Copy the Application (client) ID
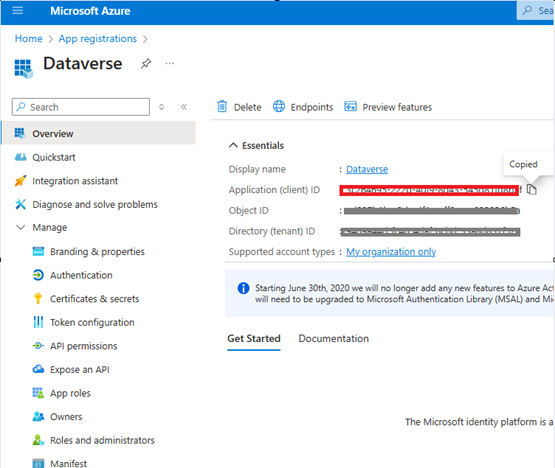This screenshot has height=468, width=555. pos(532,190)
